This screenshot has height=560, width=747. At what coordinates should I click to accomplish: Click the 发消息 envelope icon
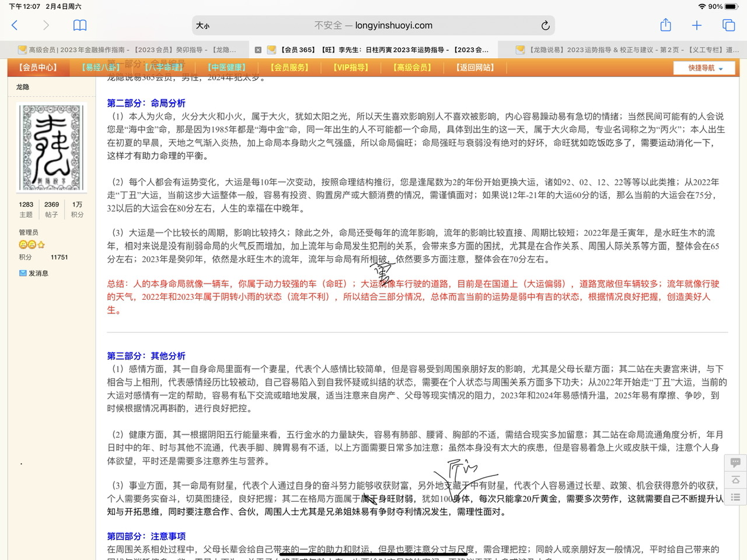click(x=23, y=273)
